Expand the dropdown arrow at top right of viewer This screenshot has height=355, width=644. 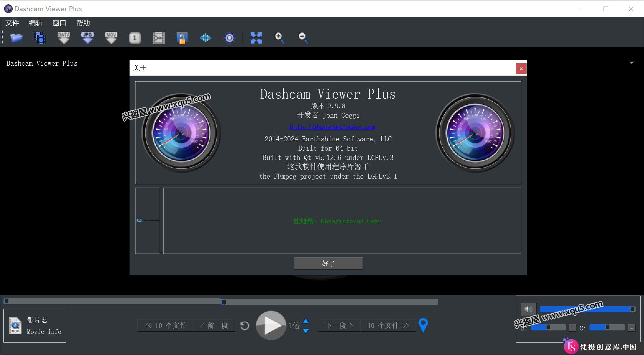(632, 63)
